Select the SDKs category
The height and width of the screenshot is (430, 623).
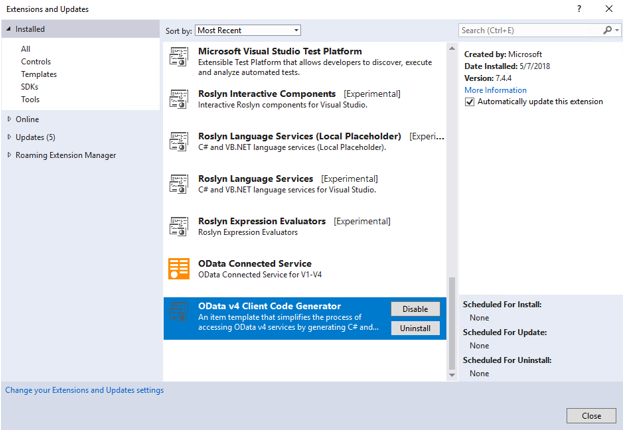click(29, 87)
